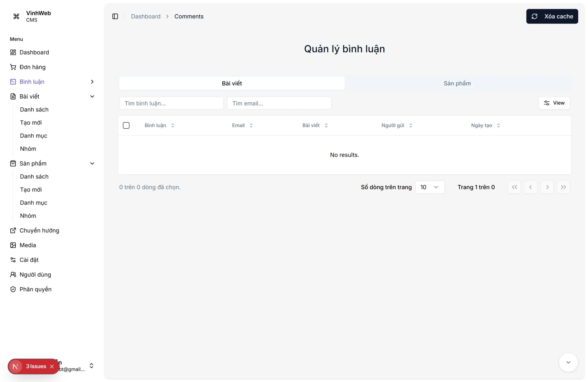Switch to the Sản phẩm tab
588x382 pixels.
pos(457,83)
